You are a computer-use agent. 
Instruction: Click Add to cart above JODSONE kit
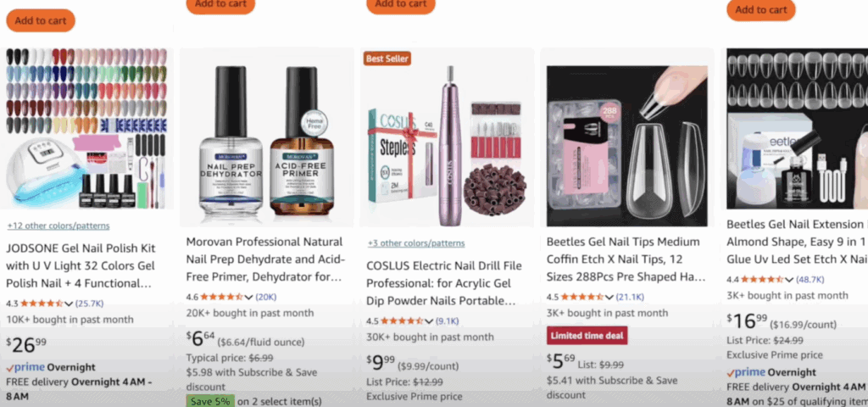41,21
